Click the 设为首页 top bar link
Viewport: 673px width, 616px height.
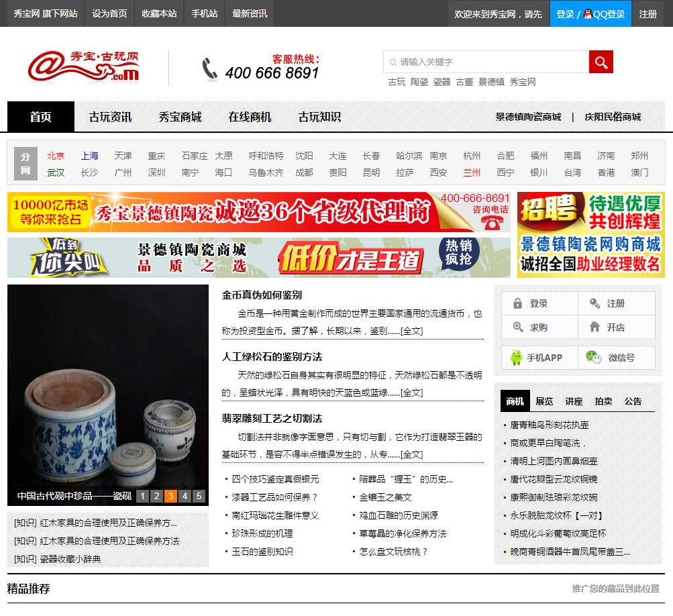pyautogui.click(x=109, y=13)
